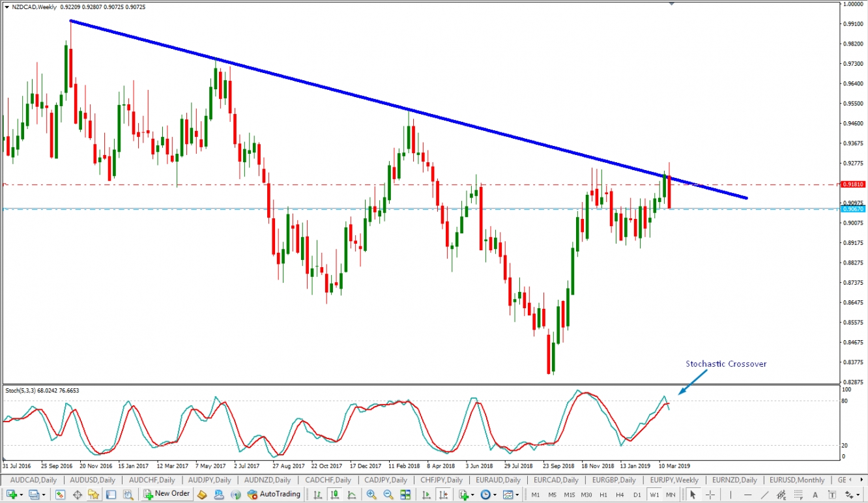This screenshot has height=503, width=868.
Task: Switch to the EURAUD,Daily chart tab
Action: pos(497,480)
